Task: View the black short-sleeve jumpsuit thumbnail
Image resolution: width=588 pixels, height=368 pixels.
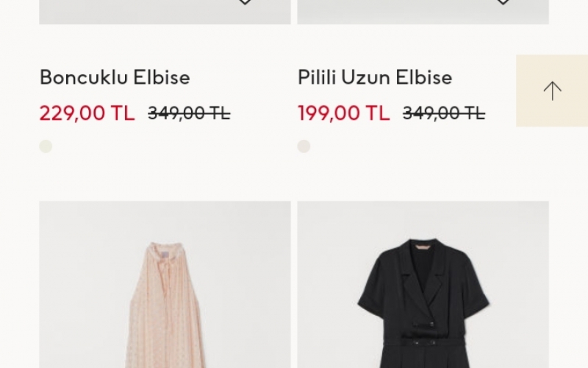Action: (x=423, y=284)
